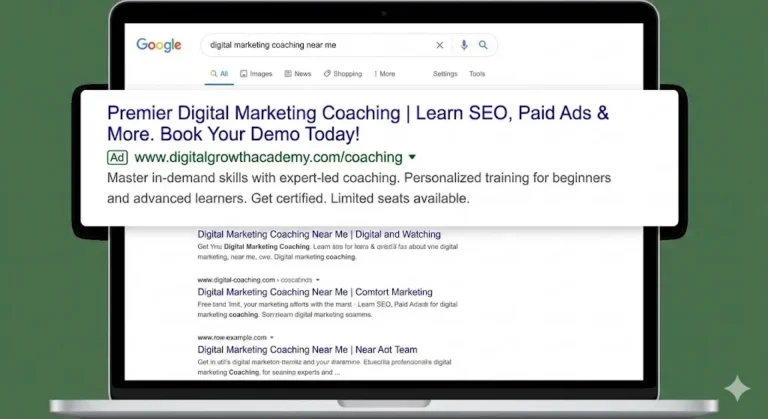Viewport: 768px width, 419px height.
Task: Click the magnifying glass search icon
Action: tap(483, 45)
